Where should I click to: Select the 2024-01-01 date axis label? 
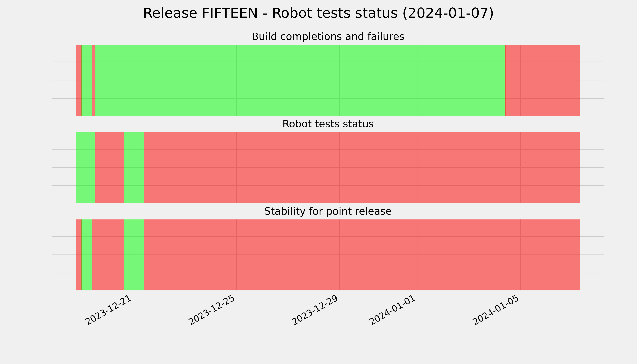pyautogui.click(x=393, y=310)
